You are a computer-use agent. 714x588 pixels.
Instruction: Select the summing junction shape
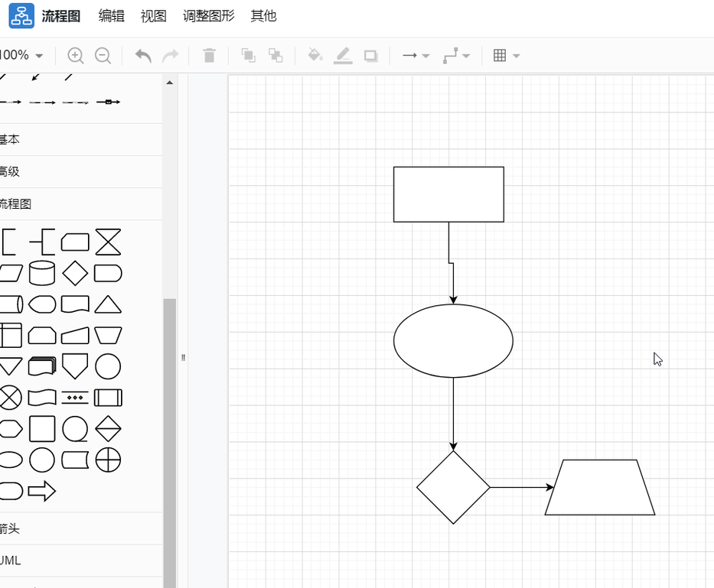tap(108, 460)
